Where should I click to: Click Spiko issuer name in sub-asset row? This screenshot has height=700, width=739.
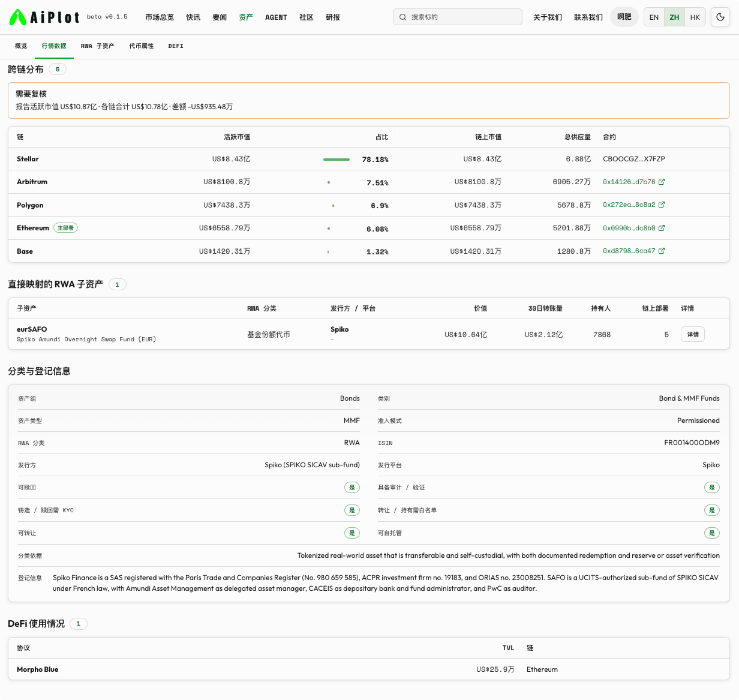[x=340, y=329]
